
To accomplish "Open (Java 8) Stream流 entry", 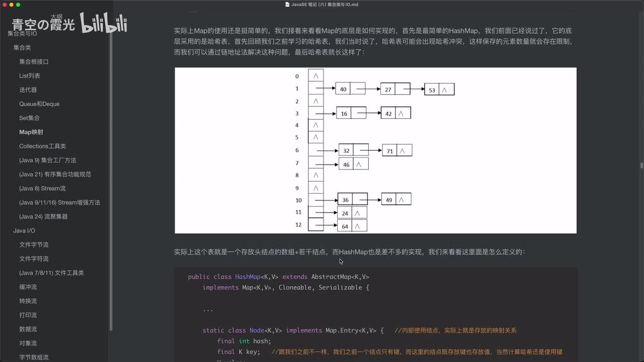I will (42, 188).
